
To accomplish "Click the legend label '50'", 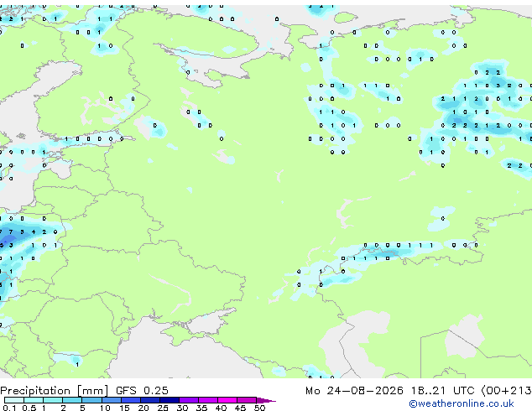I will tap(260, 408).
